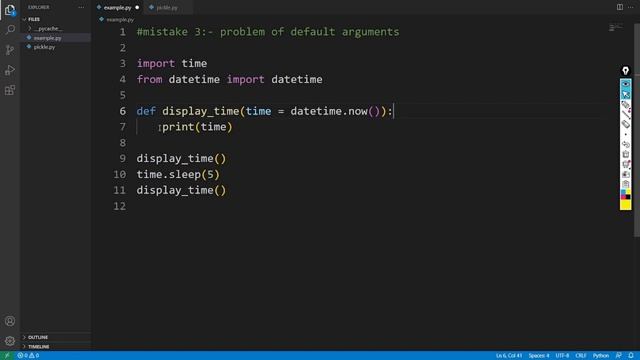Pick the yellow color swatch in annotation toolbar

pos(625,205)
